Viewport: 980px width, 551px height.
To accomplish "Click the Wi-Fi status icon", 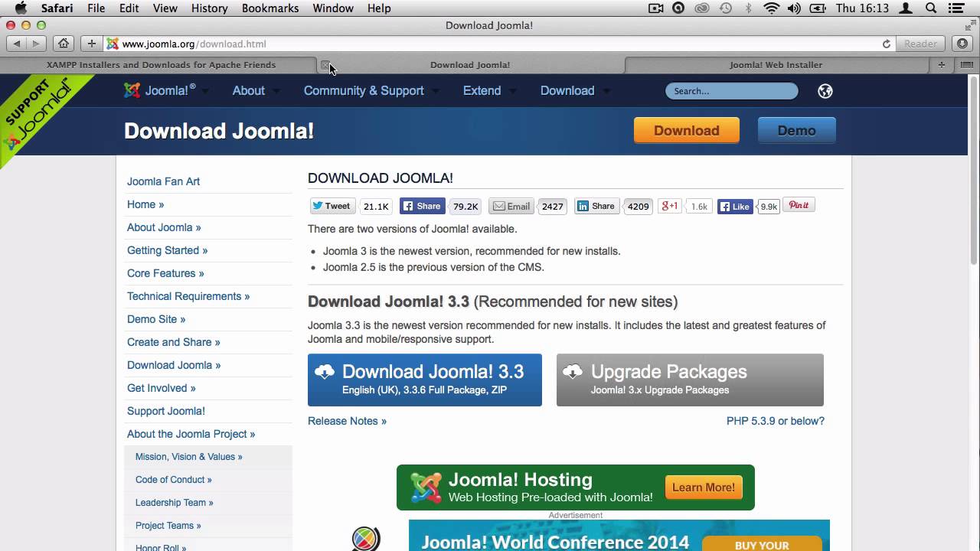I will (x=772, y=8).
